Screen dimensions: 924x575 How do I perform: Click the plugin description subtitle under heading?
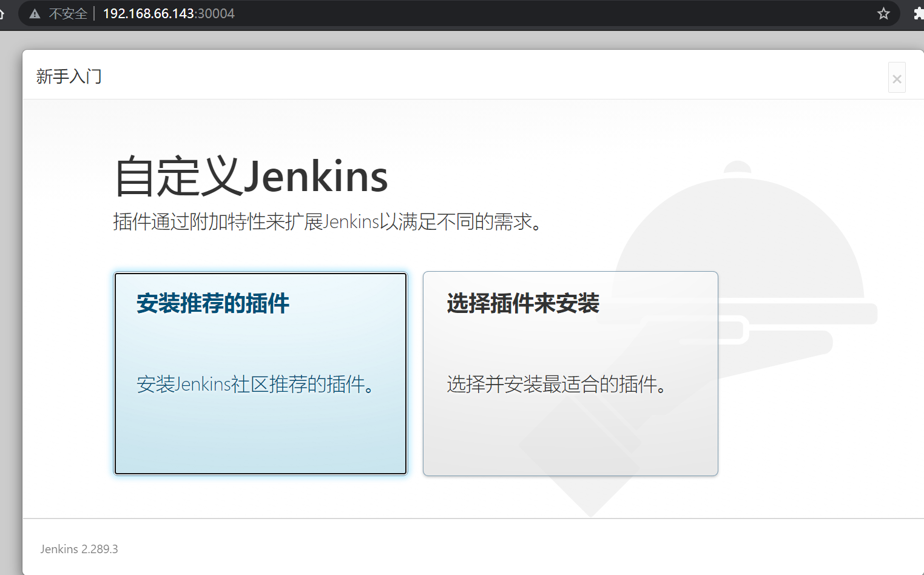(x=328, y=222)
